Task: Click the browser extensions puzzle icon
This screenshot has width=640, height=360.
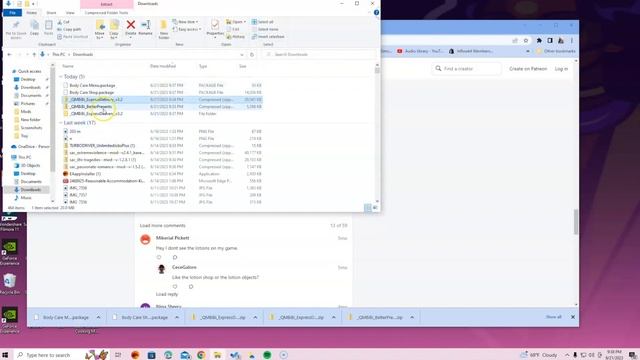Action: click(x=539, y=40)
